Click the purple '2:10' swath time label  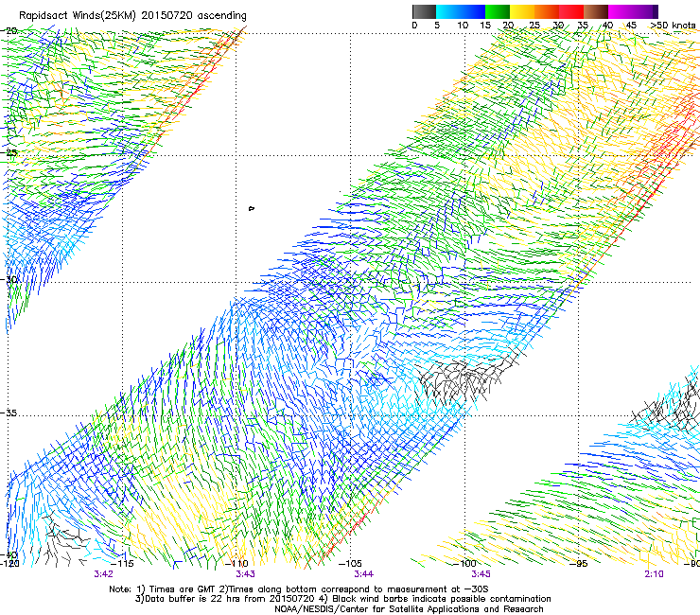(654, 574)
